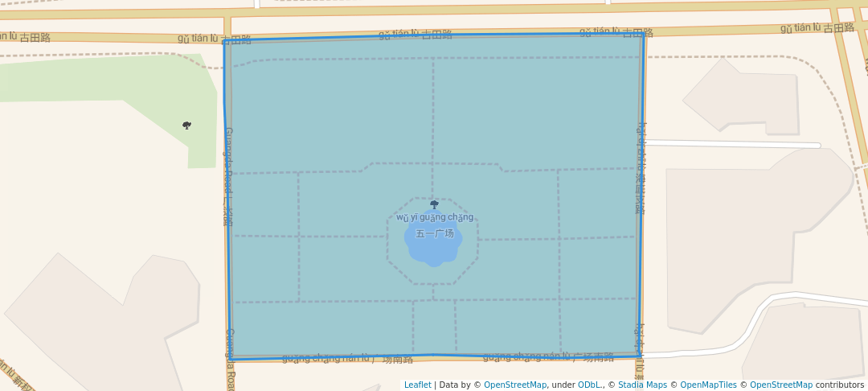Image resolution: width=868 pixels, height=391 pixels.
Task: Click the white road east of the plaza
Action: (x=731, y=144)
